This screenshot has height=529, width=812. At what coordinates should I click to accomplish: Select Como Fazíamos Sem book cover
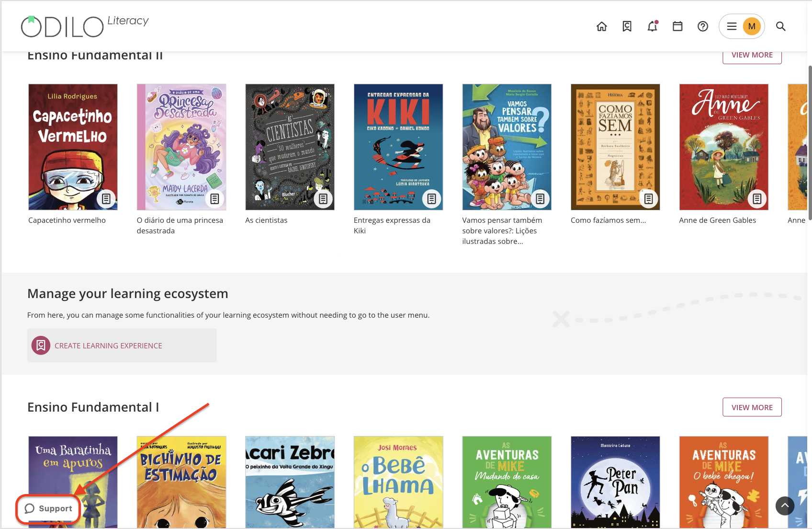point(615,147)
